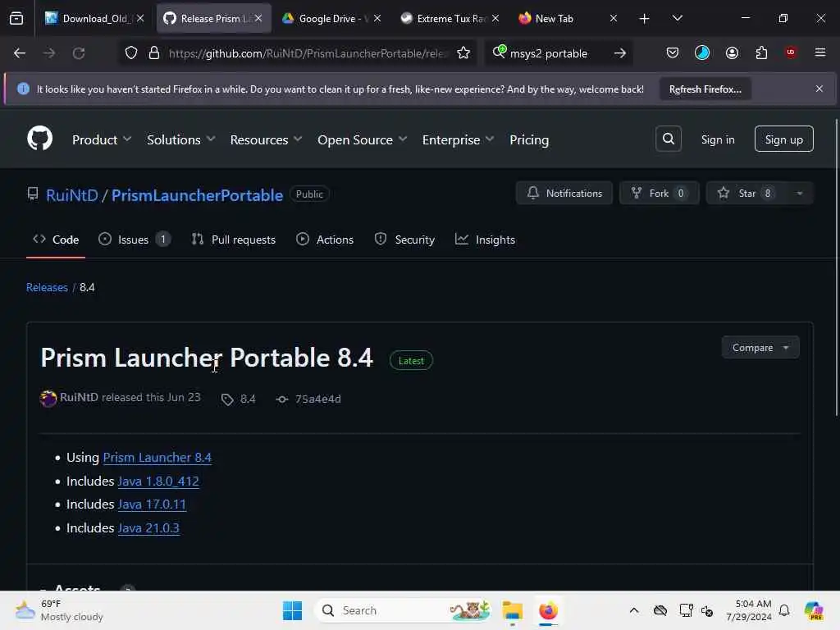Expand the Resources menu

point(267,139)
